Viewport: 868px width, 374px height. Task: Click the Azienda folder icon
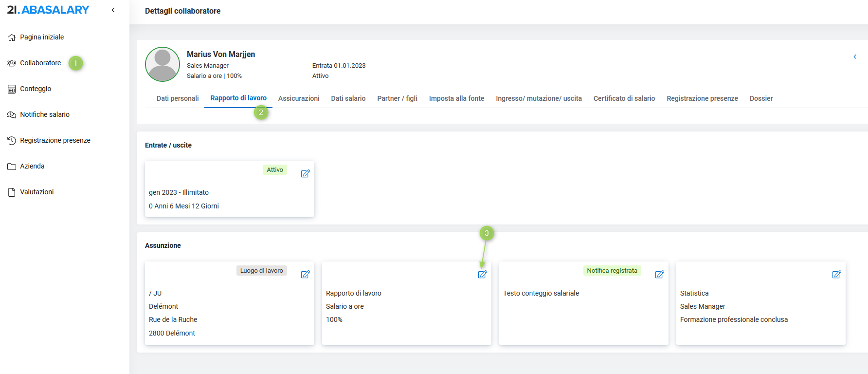[x=12, y=167]
